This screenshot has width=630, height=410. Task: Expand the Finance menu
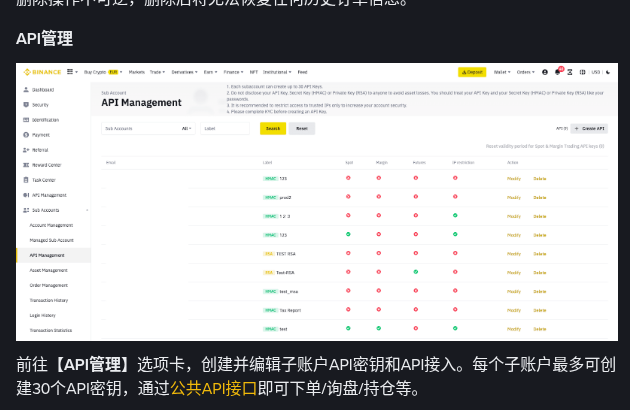click(233, 72)
